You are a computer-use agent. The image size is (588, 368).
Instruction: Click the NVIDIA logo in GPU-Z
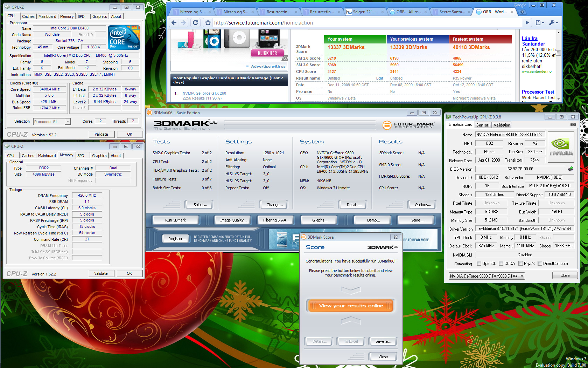coord(561,147)
